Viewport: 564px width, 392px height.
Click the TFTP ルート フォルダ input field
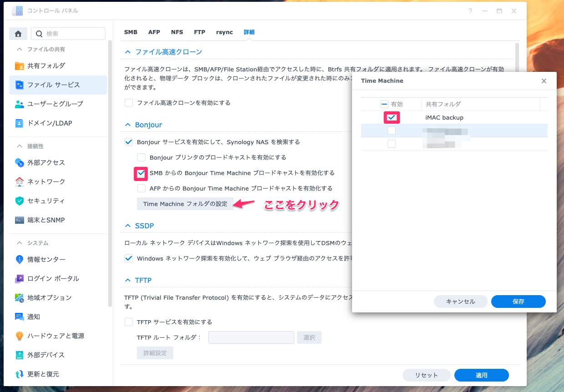coord(251,337)
